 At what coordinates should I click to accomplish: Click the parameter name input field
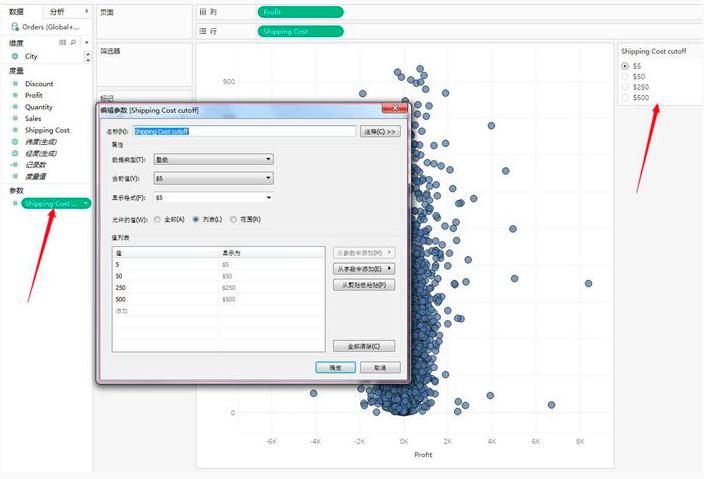(x=244, y=131)
